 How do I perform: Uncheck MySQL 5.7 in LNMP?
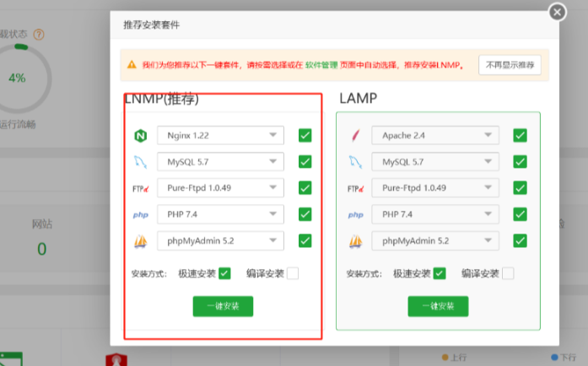[305, 162]
